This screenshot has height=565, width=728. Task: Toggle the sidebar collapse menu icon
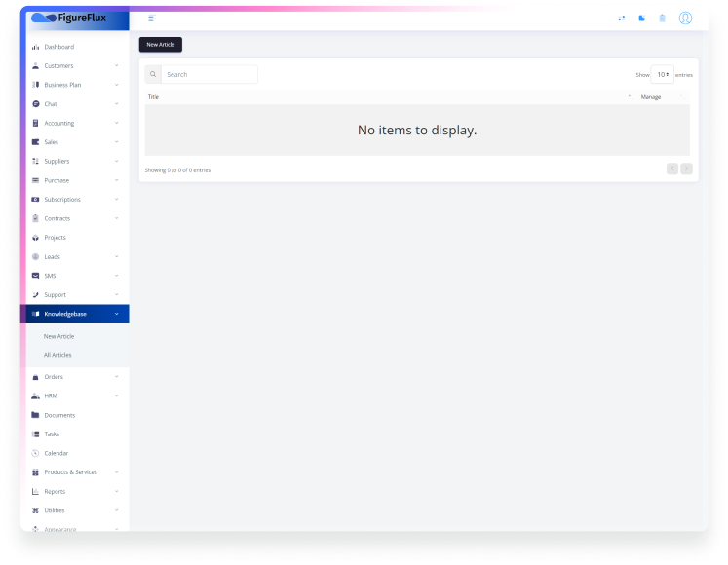[x=151, y=18]
